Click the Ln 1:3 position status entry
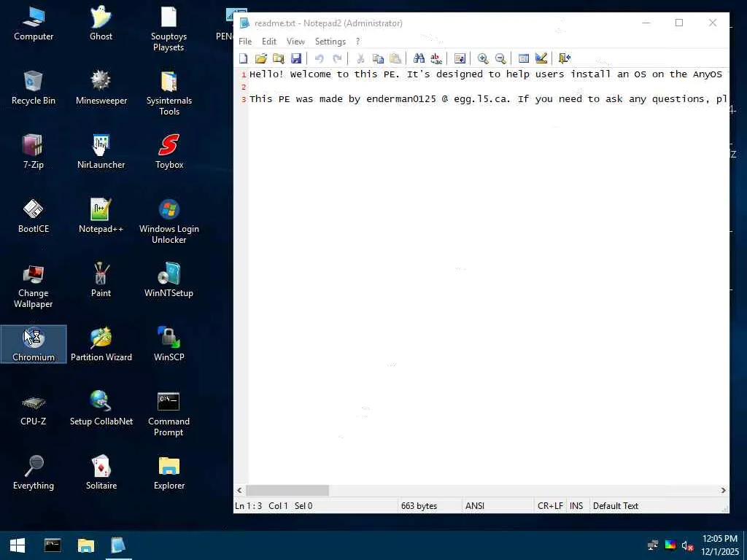The width and height of the screenshot is (747, 560). coord(248,506)
